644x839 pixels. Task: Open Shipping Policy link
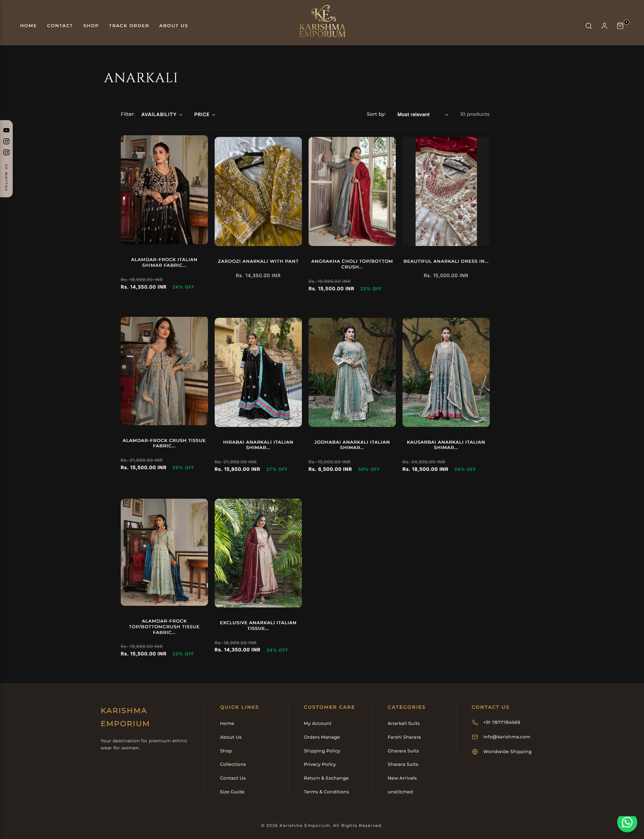[322, 751]
